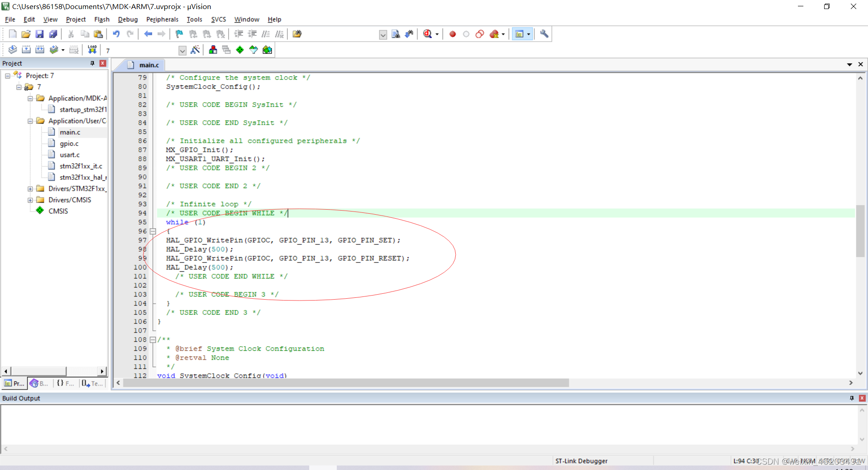Screen dimensions: 868x470
Task: Open the Flash menu
Action: [x=102, y=19]
